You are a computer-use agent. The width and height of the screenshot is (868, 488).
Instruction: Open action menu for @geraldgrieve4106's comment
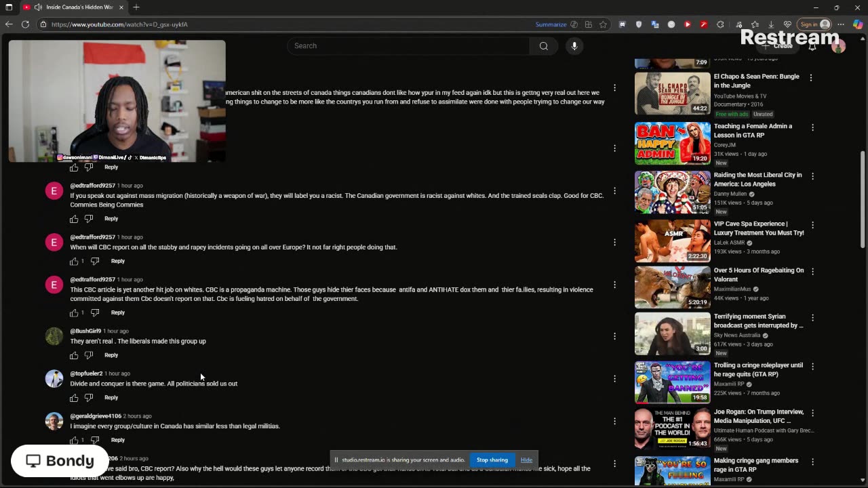(614, 421)
